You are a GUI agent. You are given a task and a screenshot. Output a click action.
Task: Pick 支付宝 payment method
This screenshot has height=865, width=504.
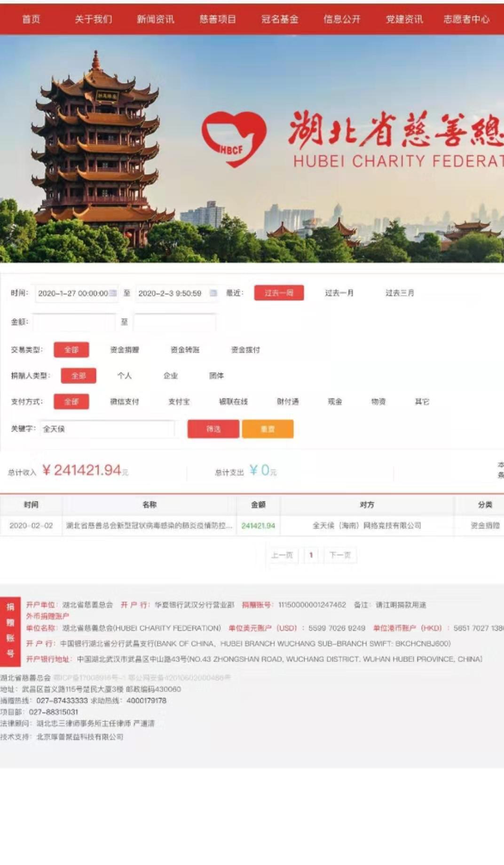coord(179,401)
